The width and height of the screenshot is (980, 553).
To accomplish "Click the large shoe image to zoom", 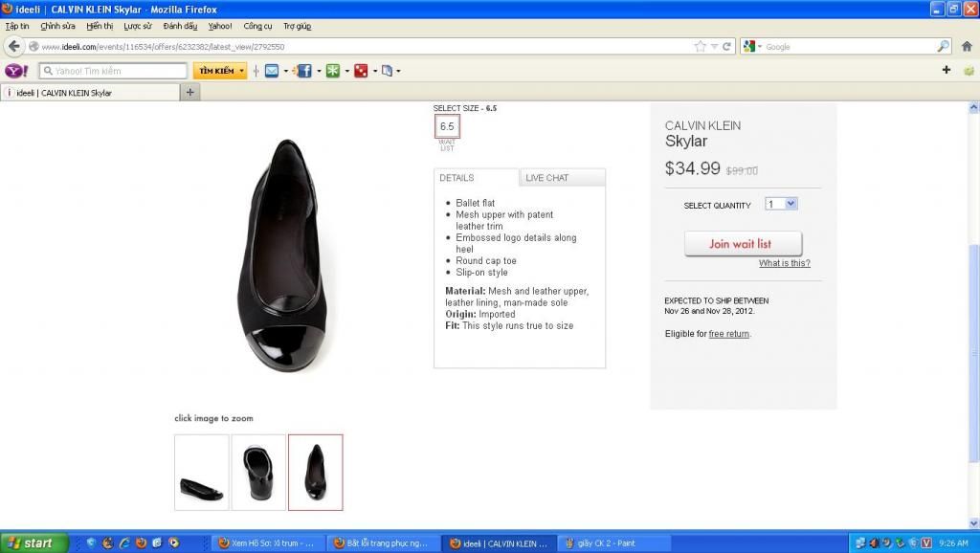I will (285, 254).
